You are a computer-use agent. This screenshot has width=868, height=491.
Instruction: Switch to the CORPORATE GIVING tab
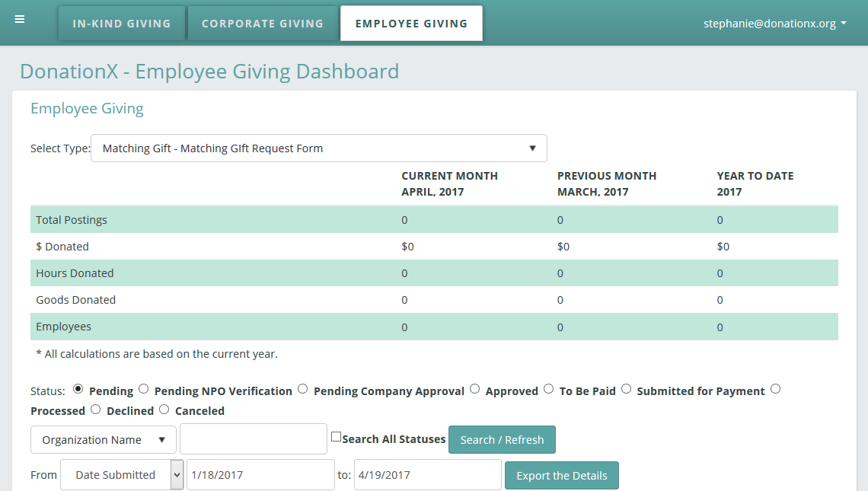click(x=262, y=23)
